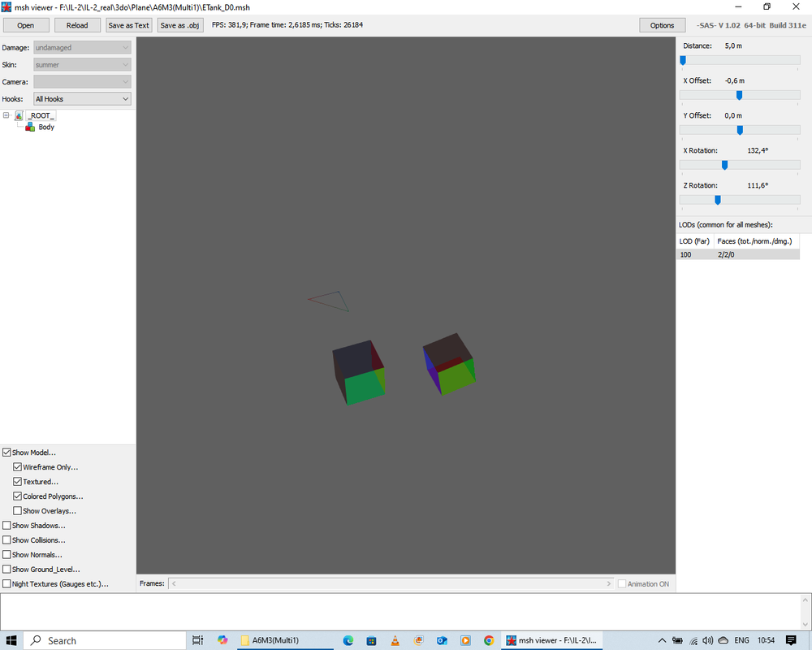Screen dimensions: 812x650
Task: Click the 2/2/0 faces value in the table
Action: pyautogui.click(x=726, y=254)
